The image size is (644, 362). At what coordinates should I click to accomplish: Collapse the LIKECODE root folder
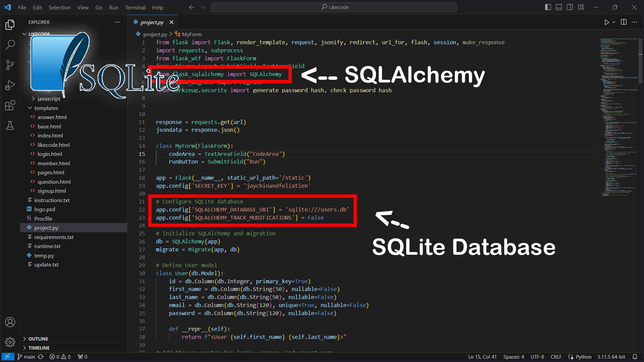[x=39, y=34]
